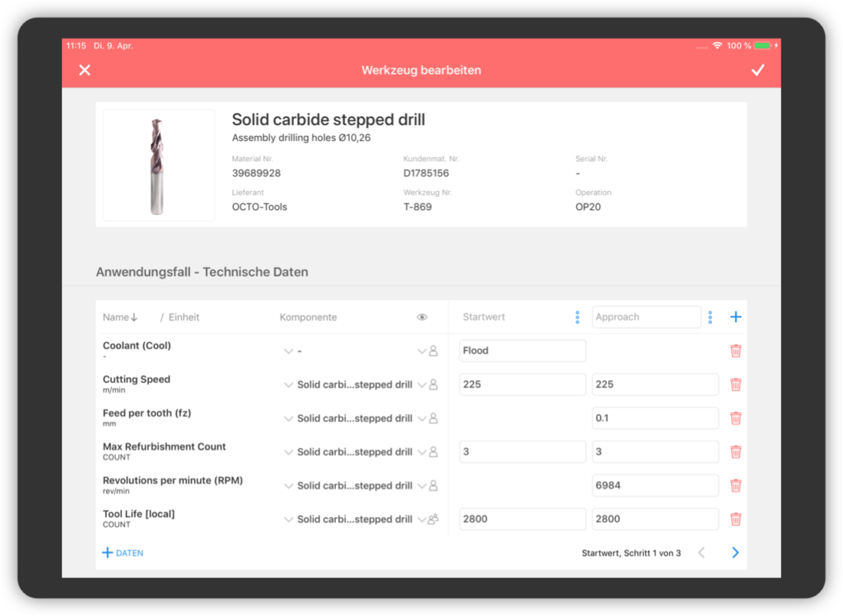Go to next step with right arrow
Screen dimensions: 843x616
tap(735, 553)
